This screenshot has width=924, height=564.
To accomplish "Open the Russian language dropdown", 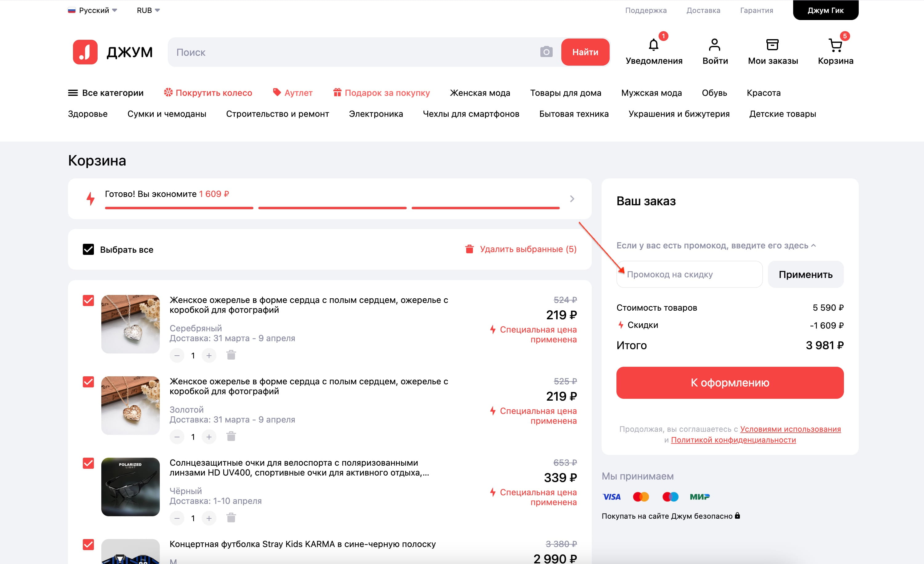I will 92,10.
